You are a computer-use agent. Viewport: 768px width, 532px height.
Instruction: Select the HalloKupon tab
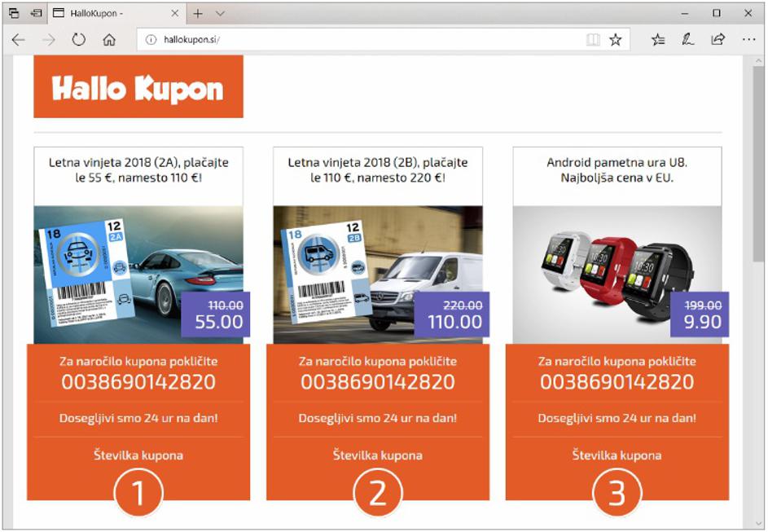106,14
